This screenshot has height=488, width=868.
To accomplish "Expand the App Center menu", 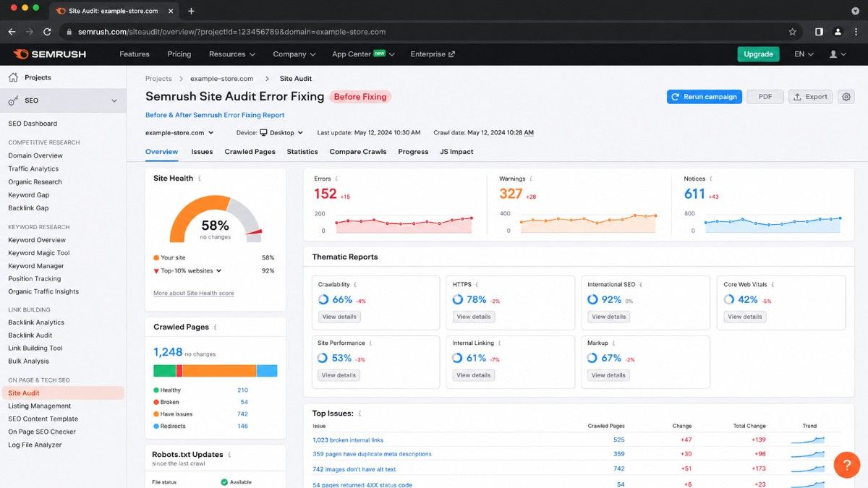I will pyautogui.click(x=363, y=54).
